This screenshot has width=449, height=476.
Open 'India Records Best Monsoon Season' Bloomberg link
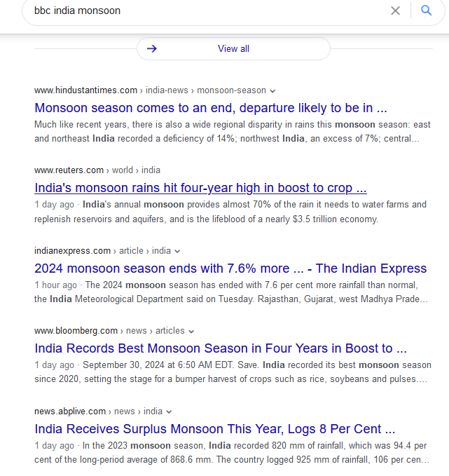pyautogui.click(x=221, y=348)
